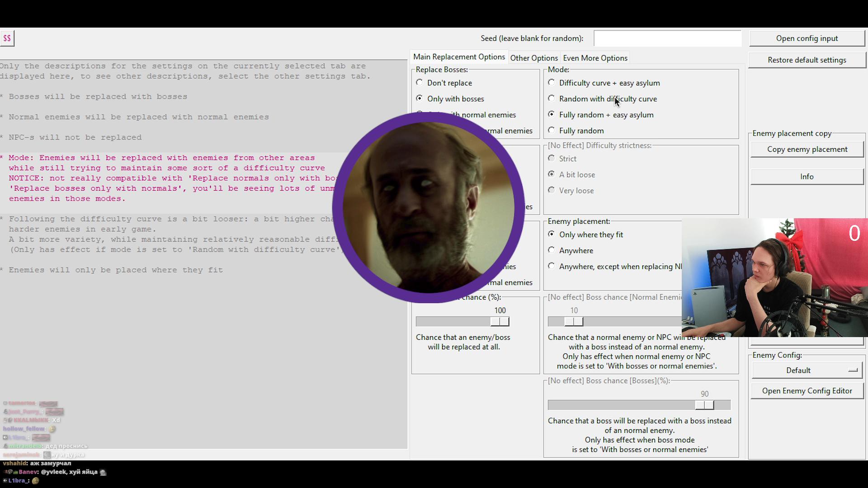Click the SS icon in the top-left corner
The width and height of the screenshot is (868, 488).
[7, 38]
